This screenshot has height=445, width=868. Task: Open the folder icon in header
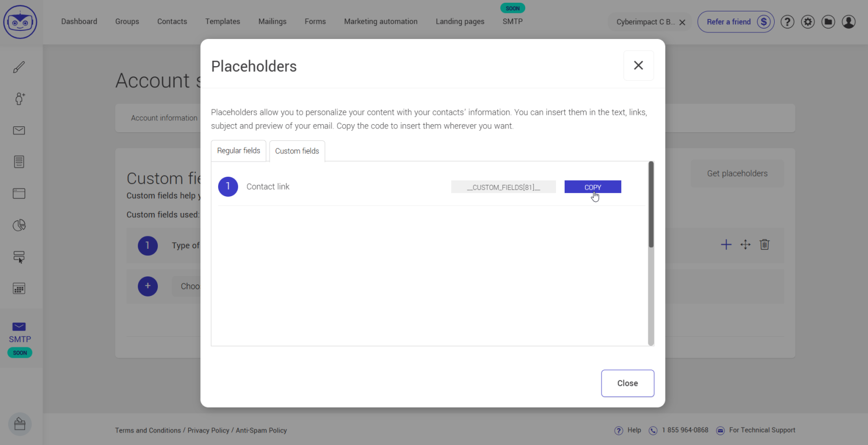pyautogui.click(x=828, y=22)
